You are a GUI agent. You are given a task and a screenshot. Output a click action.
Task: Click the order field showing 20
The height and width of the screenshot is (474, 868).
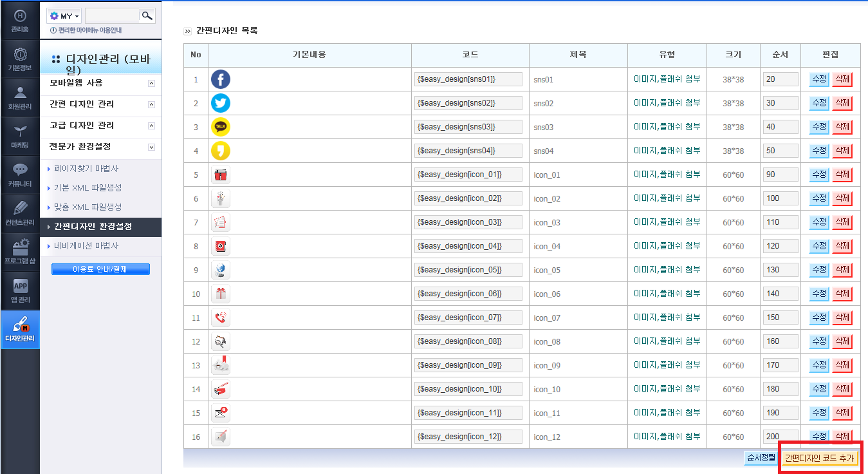(780, 79)
